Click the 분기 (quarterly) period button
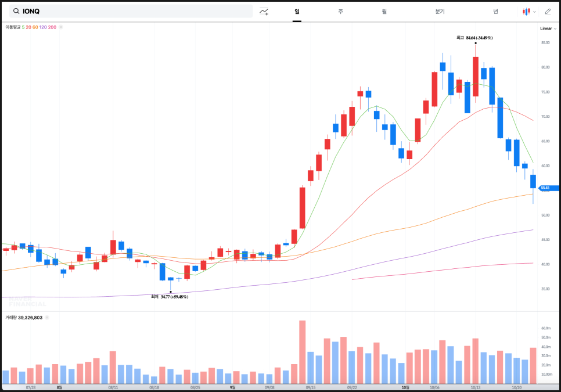The width and height of the screenshot is (561, 392). [439, 11]
